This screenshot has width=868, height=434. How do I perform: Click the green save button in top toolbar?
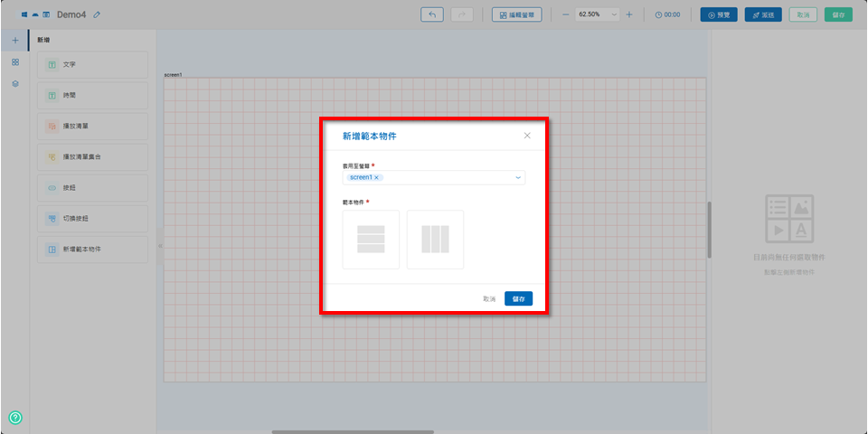(x=838, y=15)
